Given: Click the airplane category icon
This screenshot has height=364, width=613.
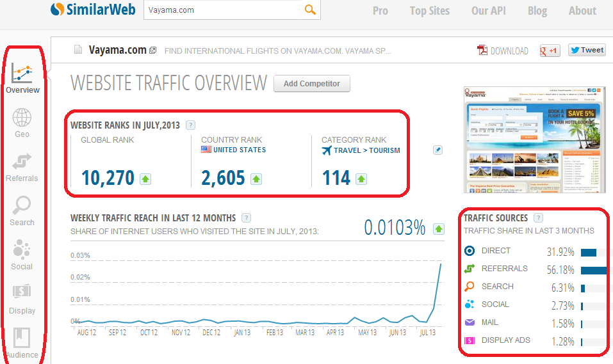Looking at the screenshot, I should [x=327, y=150].
